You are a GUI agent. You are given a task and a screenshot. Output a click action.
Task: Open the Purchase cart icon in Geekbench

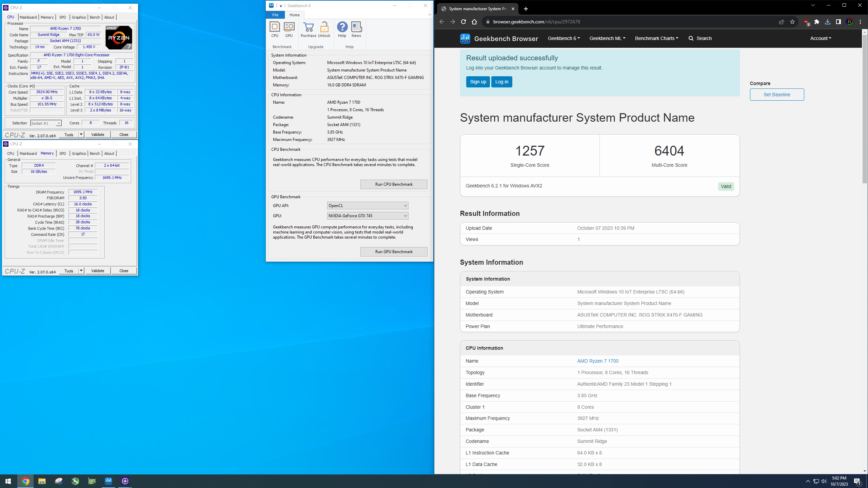coord(308,29)
